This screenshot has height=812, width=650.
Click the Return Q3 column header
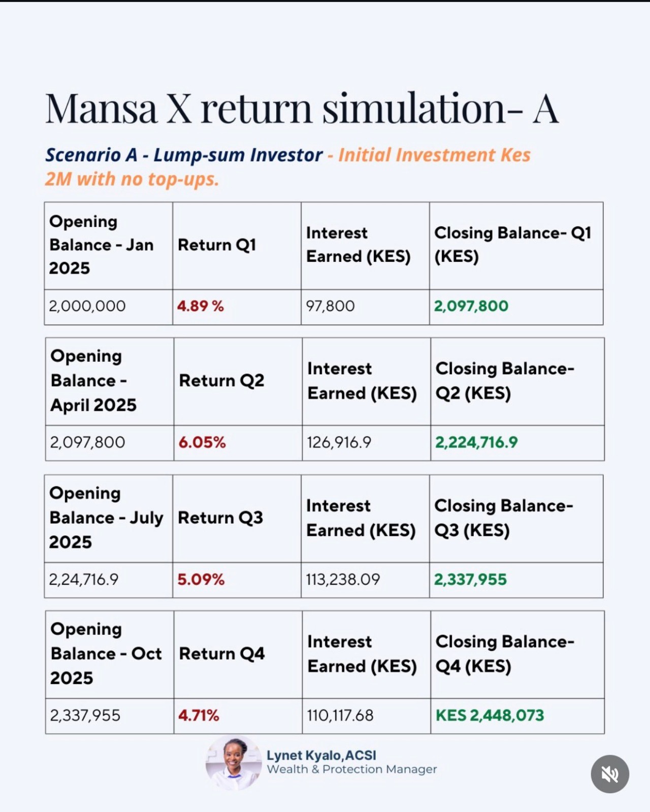[220, 518]
